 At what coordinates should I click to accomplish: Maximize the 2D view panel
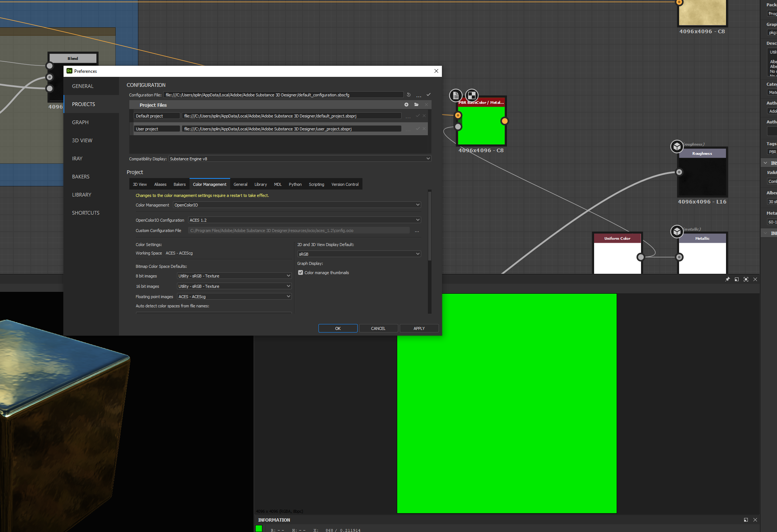746,279
